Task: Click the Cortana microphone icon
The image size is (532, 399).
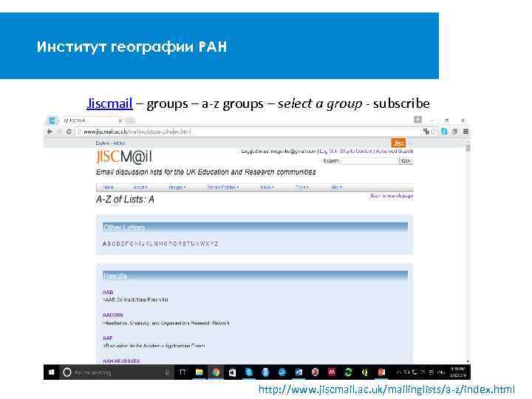Action: pyautogui.click(x=167, y=372)
